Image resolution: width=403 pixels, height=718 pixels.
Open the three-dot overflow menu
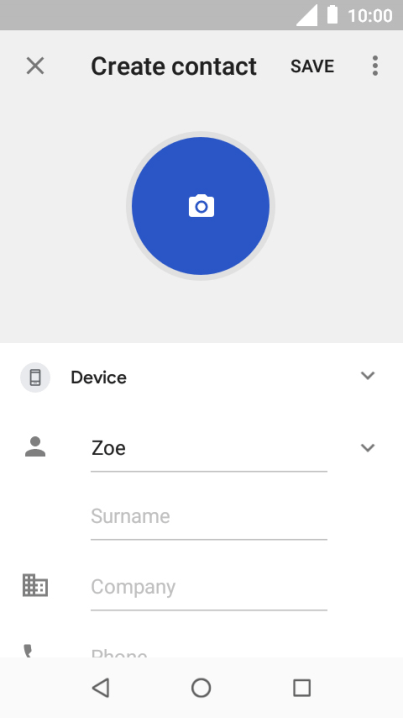pyautogui.click(x=375, y=66)
